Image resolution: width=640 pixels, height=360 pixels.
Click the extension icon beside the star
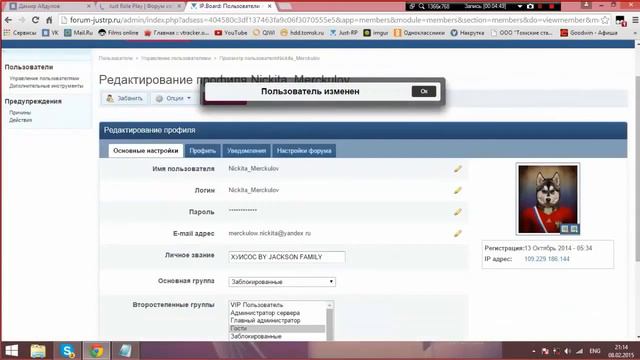tap(620, 20)
